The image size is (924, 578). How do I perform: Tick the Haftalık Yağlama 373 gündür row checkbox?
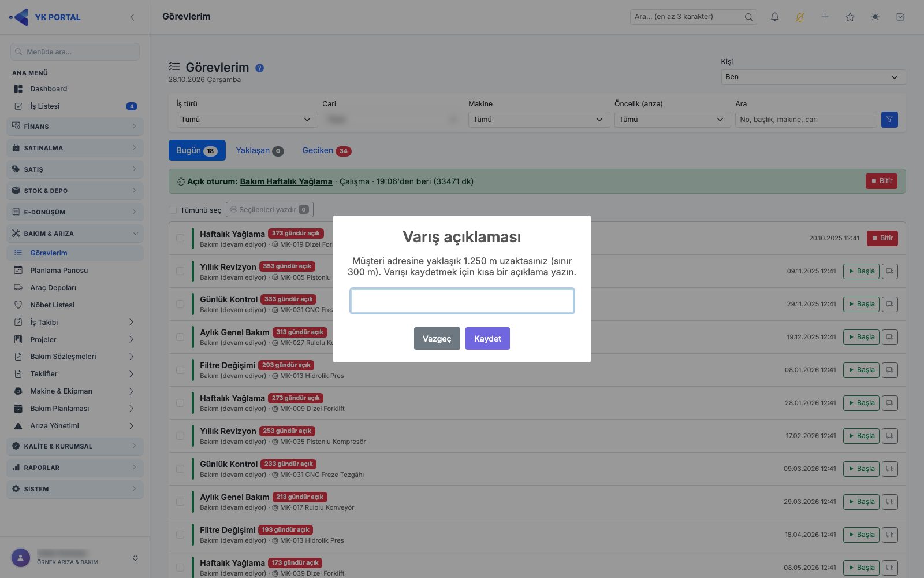pos(180,238)
